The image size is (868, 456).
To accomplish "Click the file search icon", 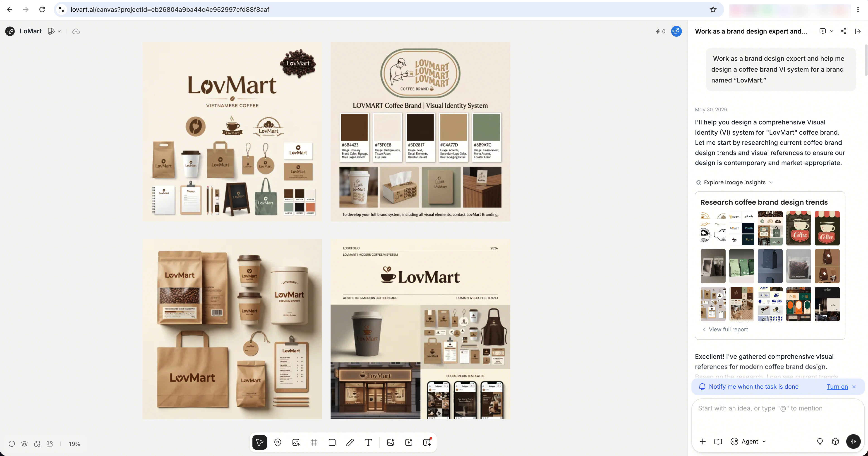I will pyautogui.click(x=37, y=444).
